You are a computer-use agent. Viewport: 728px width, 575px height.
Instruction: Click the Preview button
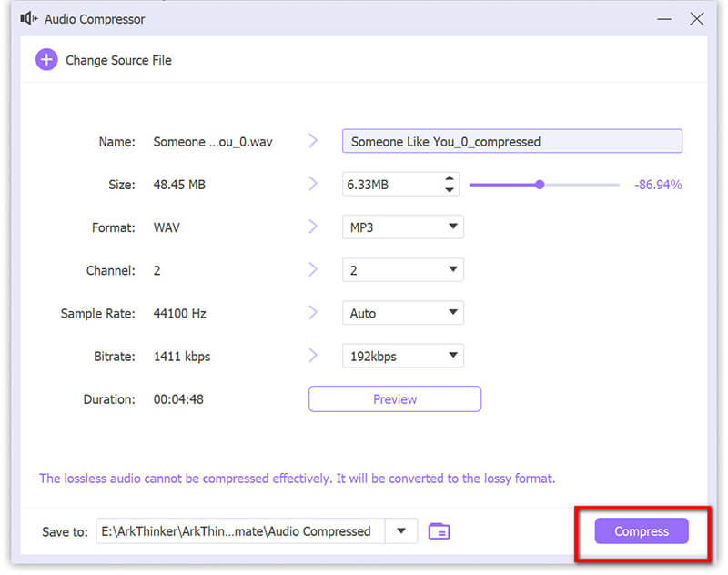(x=395, y=399)
